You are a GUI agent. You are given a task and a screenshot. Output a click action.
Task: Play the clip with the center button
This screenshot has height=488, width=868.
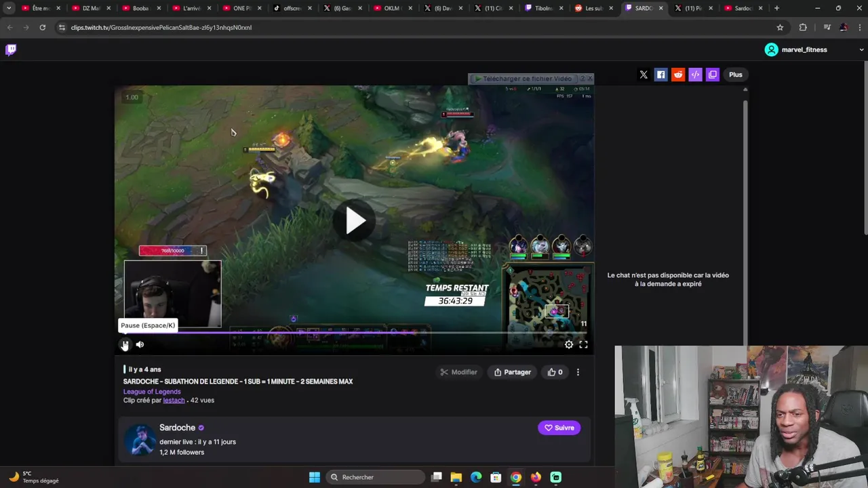(x=355, y=221)
